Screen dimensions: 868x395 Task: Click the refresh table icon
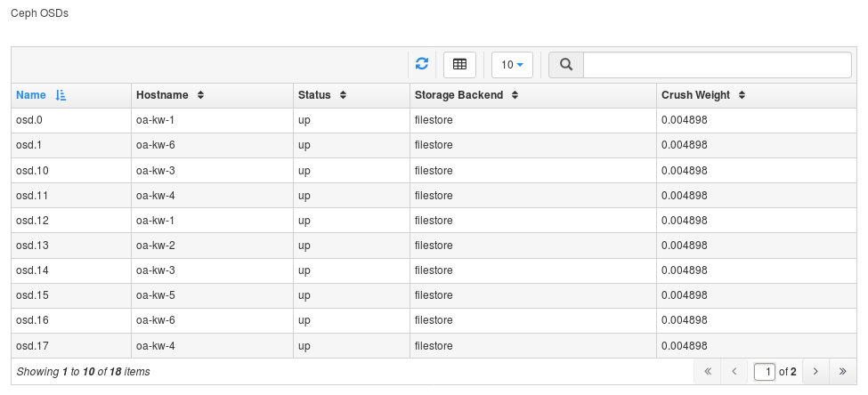422,64
